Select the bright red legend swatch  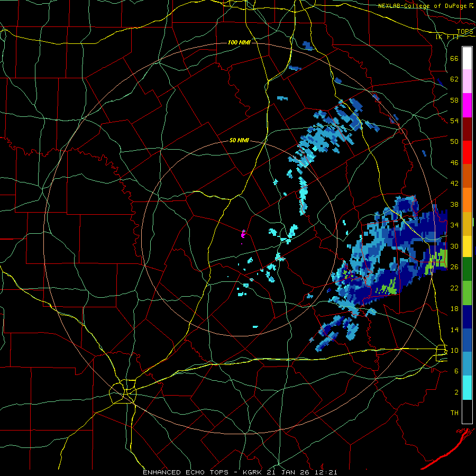coord(467,152)
